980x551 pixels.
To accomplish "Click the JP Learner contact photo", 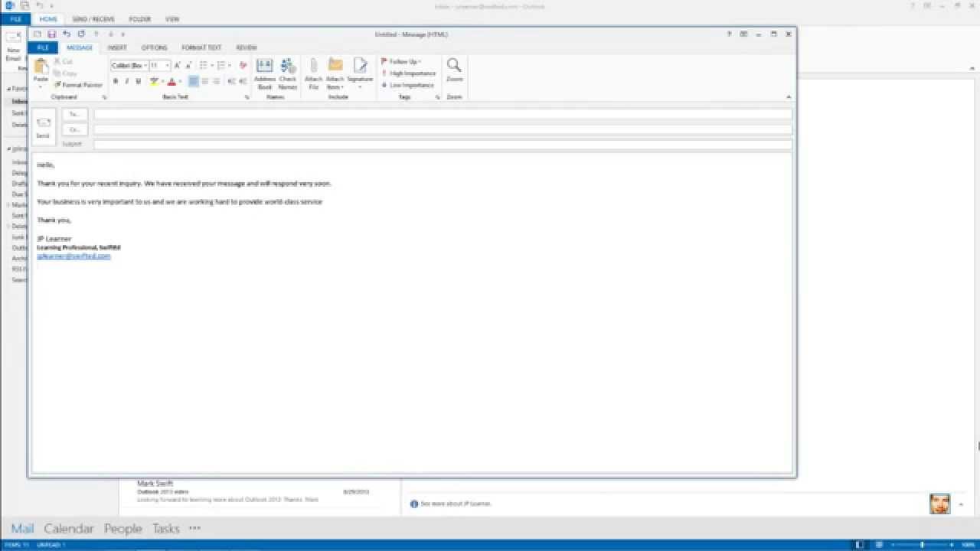I will (x=939, y=504).
